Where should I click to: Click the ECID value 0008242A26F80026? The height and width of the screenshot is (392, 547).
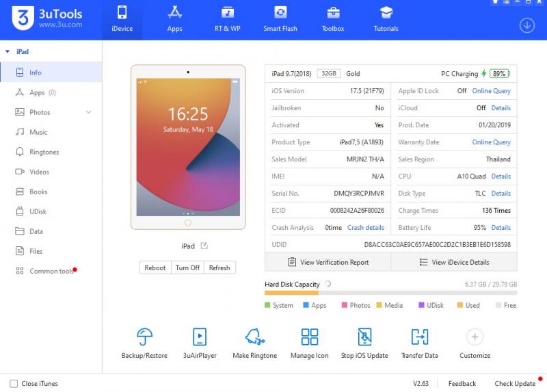pos(357,211)
